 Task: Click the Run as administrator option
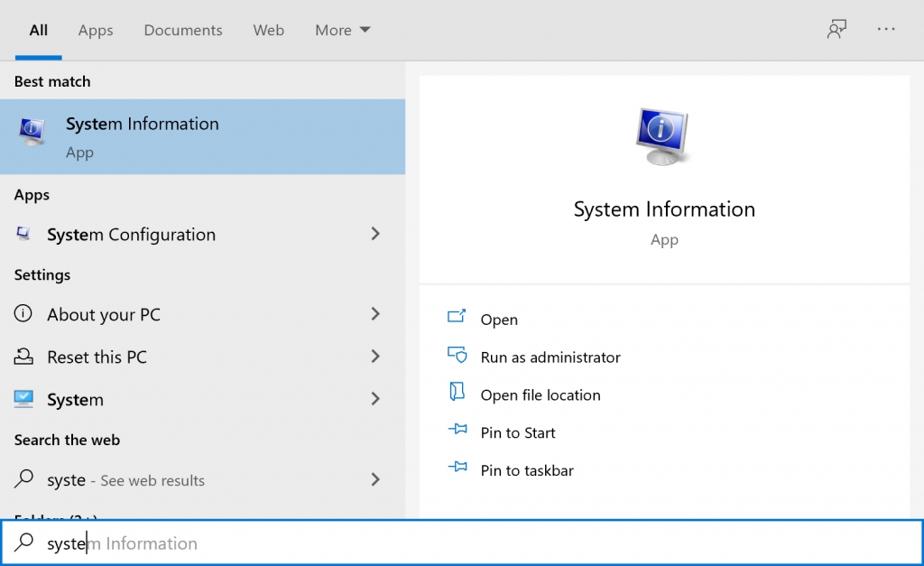tap(550, 357)
